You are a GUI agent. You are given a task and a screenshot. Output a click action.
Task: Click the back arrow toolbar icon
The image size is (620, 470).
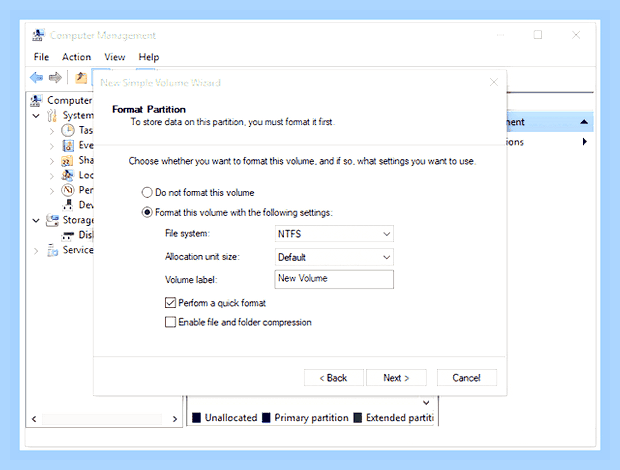tap(36, 77)
